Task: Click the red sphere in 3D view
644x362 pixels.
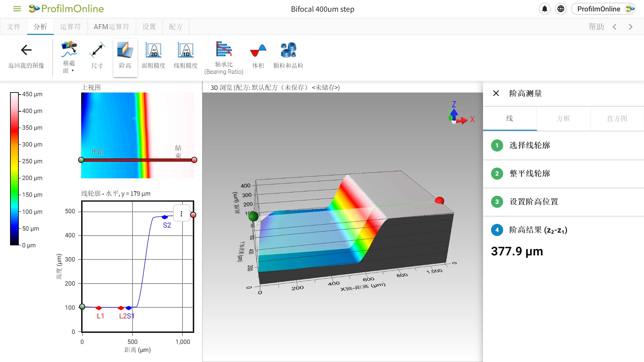Action: [x=439, y=201]
